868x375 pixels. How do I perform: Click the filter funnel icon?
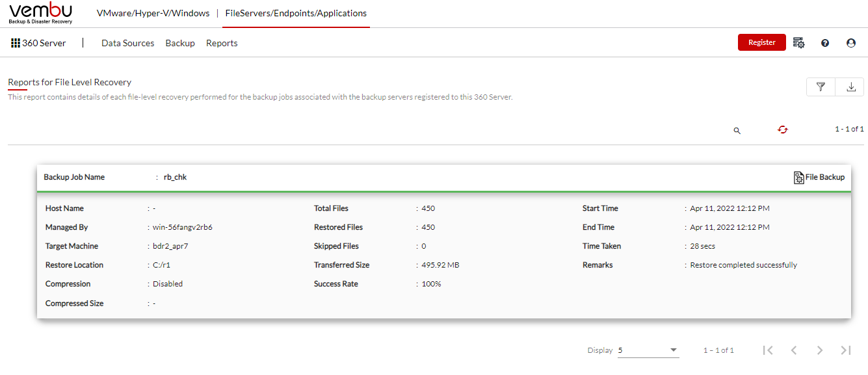point(821,87)
